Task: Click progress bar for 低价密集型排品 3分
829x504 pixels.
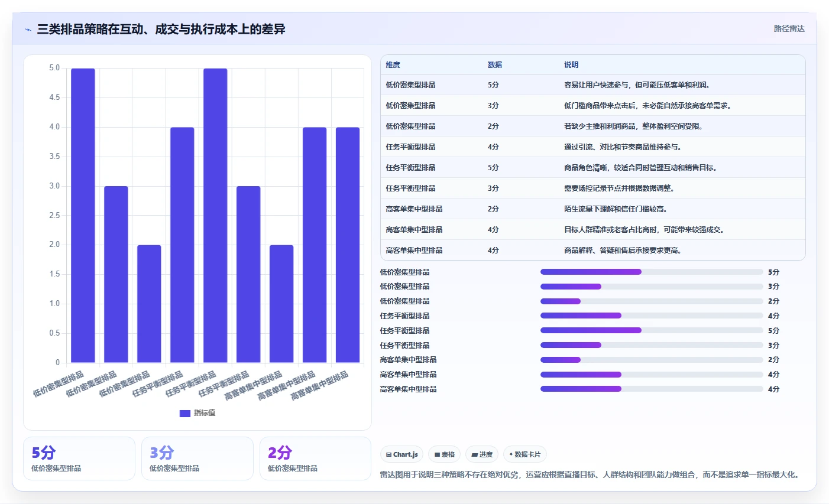Action: pyautogui.click(x=652, y=287)
